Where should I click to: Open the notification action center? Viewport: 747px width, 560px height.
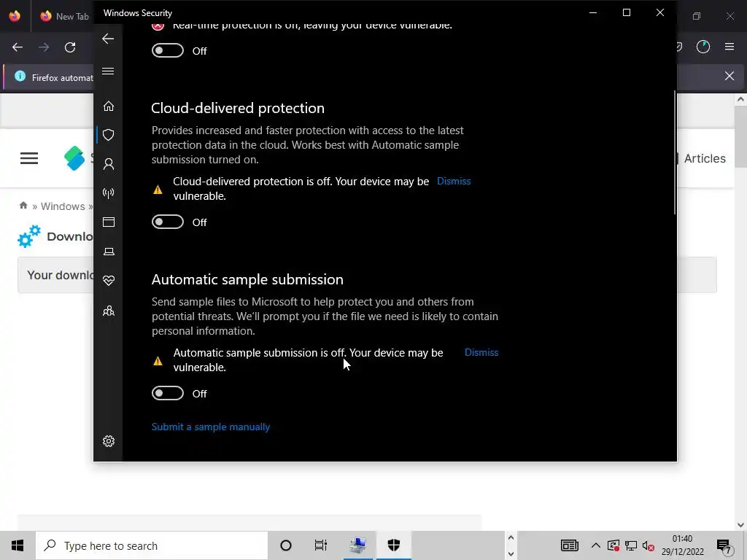click(x=724, y=546)
